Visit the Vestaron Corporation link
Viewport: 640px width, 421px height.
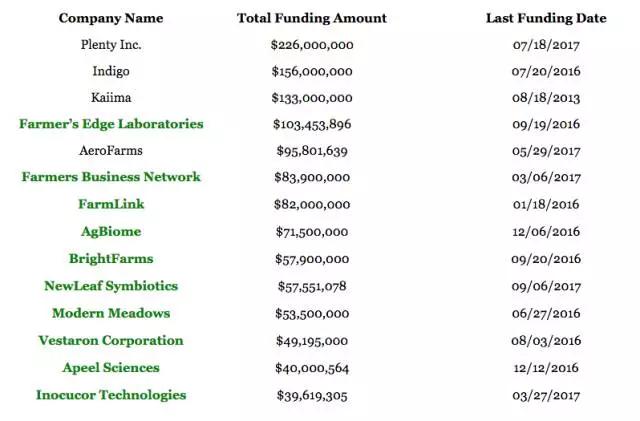coord(111,340)
